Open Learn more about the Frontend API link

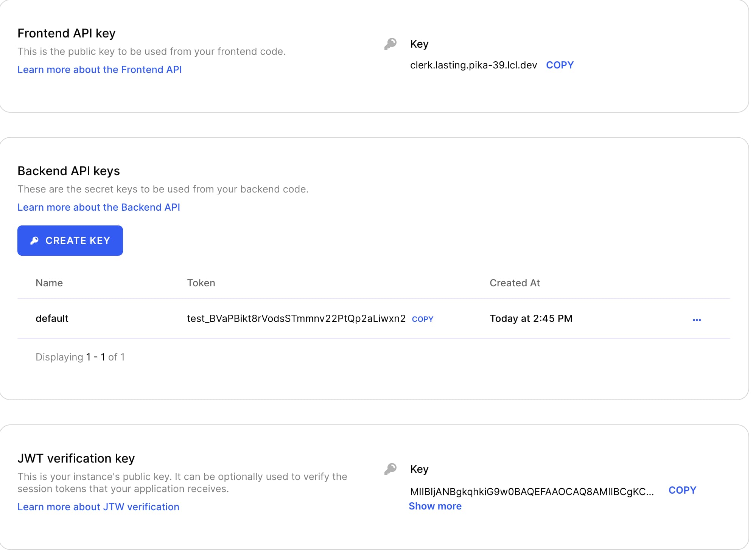100,70
